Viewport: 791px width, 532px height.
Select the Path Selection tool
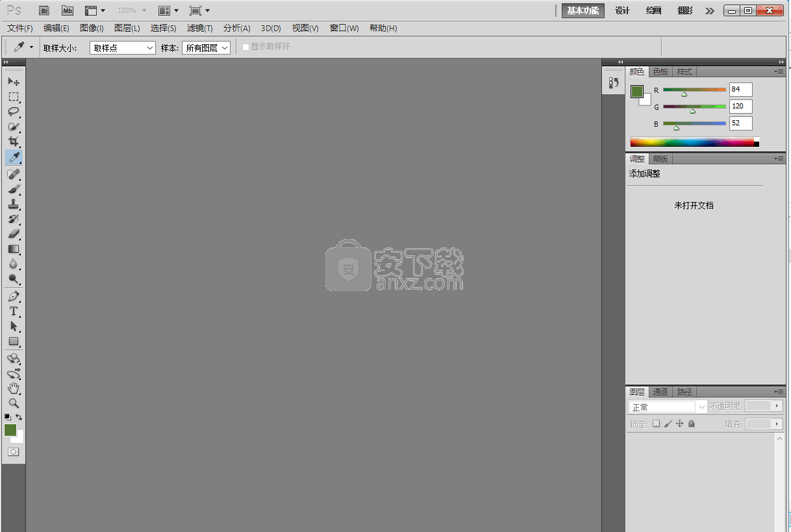pyautogui.click(x=13, y=326)
